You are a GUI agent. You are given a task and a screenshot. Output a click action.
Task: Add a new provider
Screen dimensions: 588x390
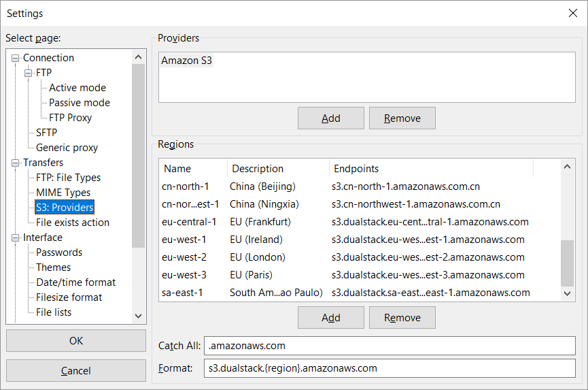(331, 118)
